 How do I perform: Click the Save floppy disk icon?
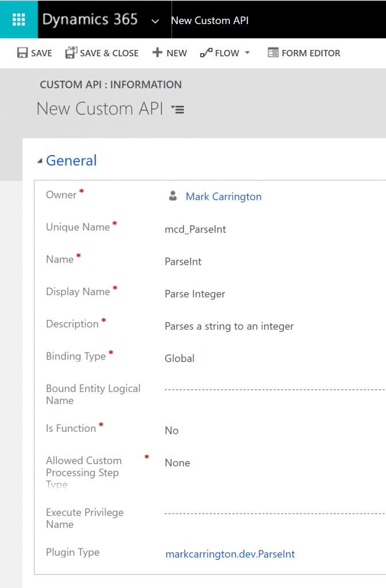[22, 53]
